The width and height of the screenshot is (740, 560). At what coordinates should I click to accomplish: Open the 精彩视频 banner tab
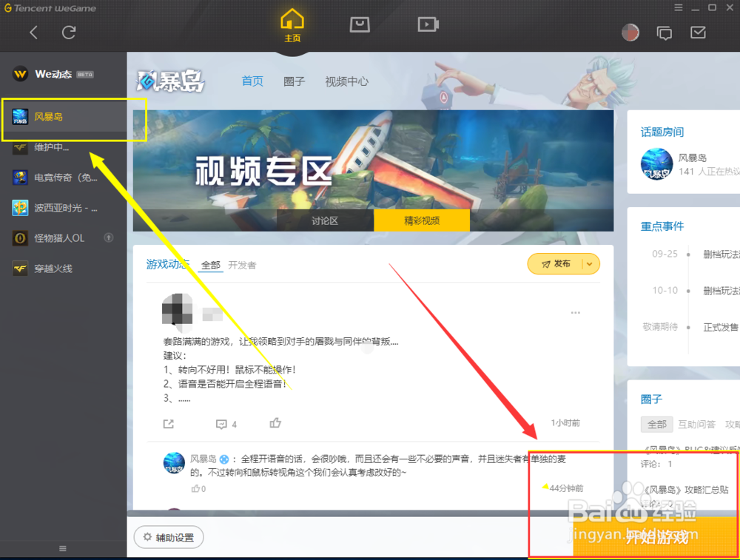pos(422,220)
